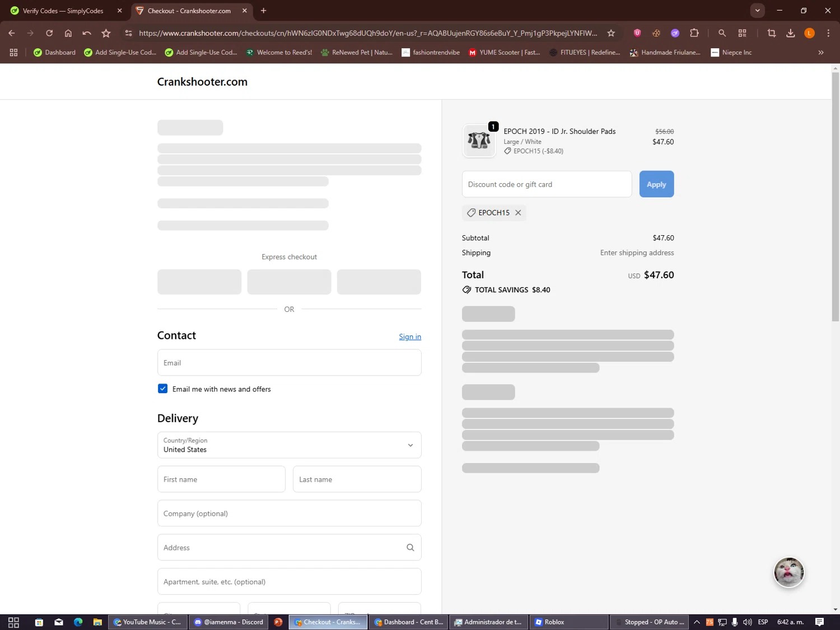Switch to Roblox taskbar window
This screenshot has width=840, height=630.
tap(569, 622)
